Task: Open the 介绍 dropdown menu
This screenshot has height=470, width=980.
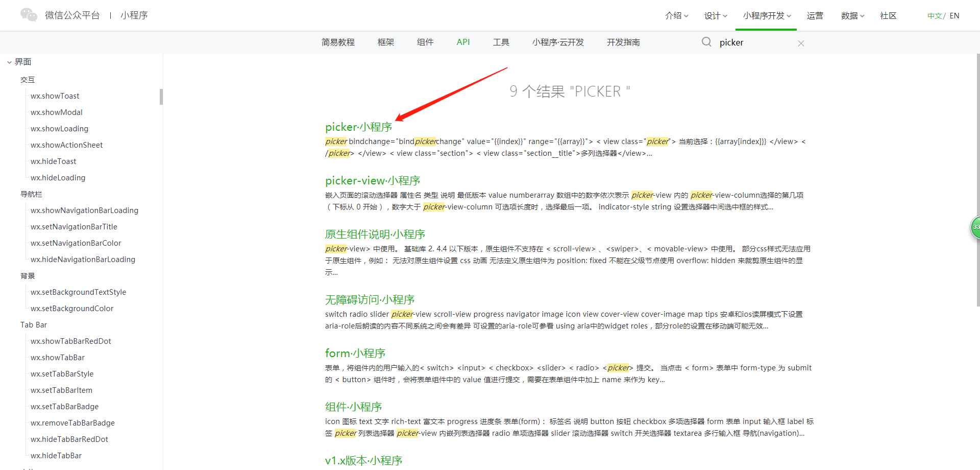Action: tap(677, 16)
